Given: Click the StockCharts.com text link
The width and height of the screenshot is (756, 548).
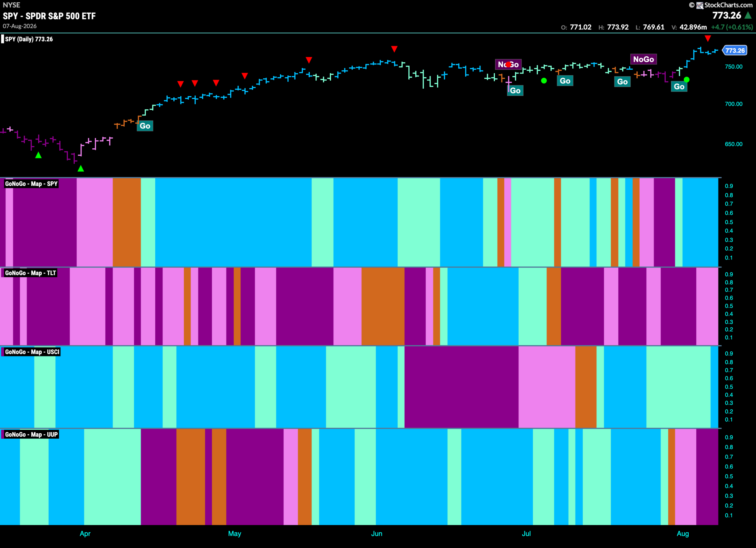Looking at the screenshot, I should click(728, 5).
